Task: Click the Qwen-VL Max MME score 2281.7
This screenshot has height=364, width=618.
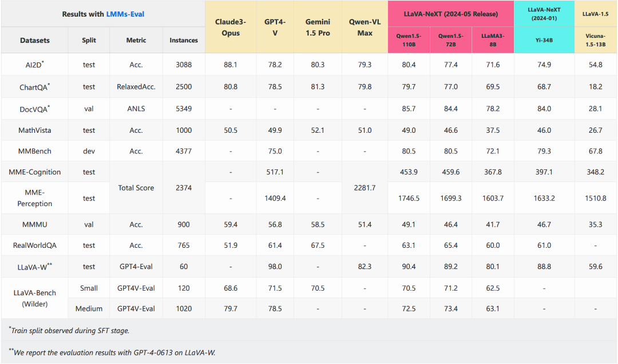Action: click(x=365, y=188)
